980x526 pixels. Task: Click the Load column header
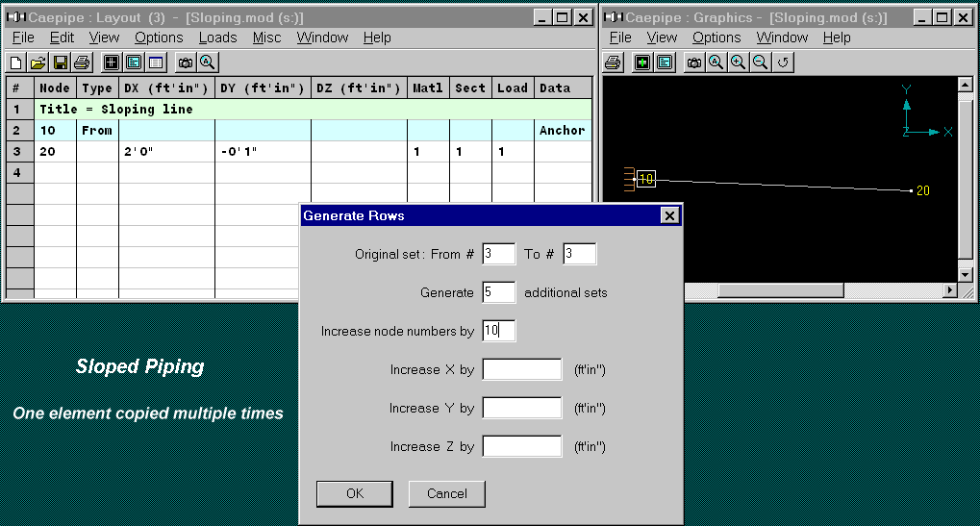coord(513,88)
